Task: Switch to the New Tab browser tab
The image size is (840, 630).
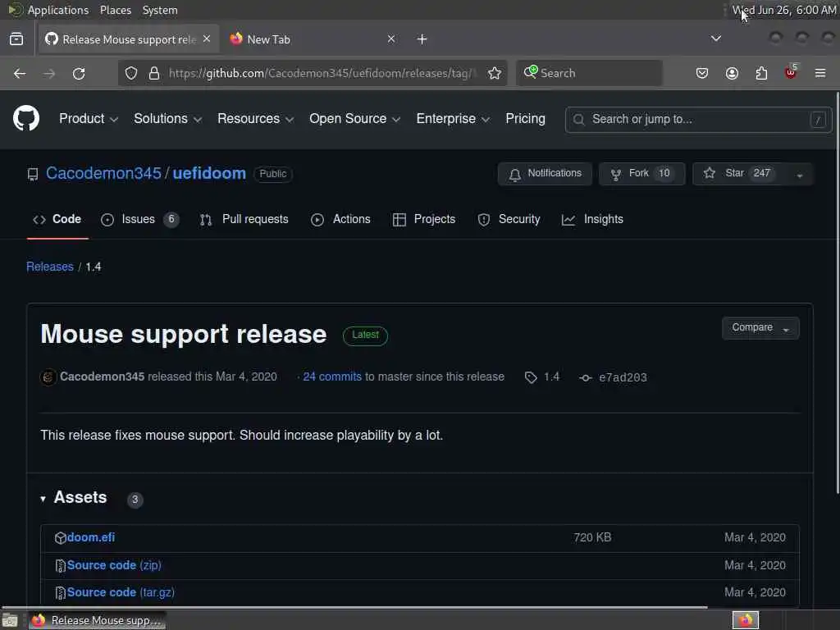Action: 313,39
